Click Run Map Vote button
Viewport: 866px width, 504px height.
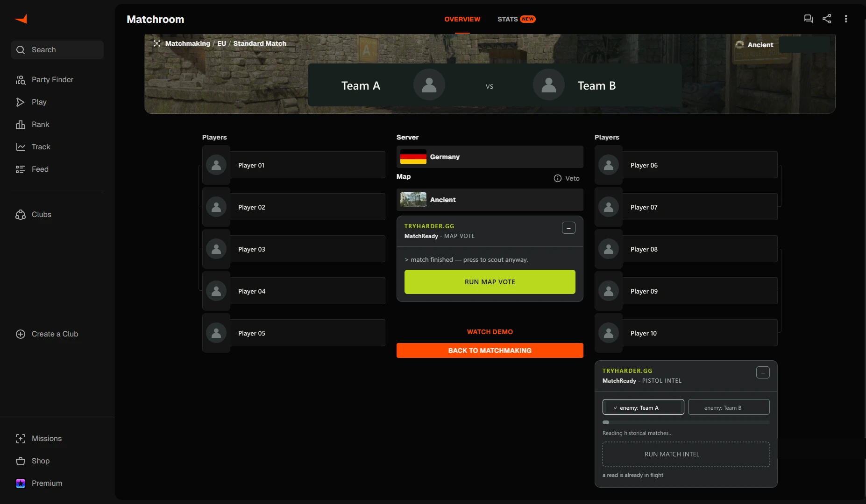click(x=490, y=282)
